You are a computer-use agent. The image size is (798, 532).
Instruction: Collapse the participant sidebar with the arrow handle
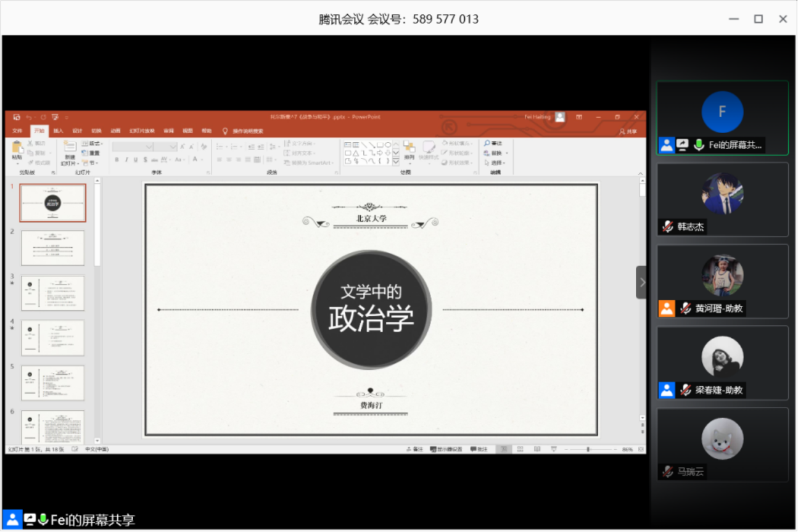641,282
